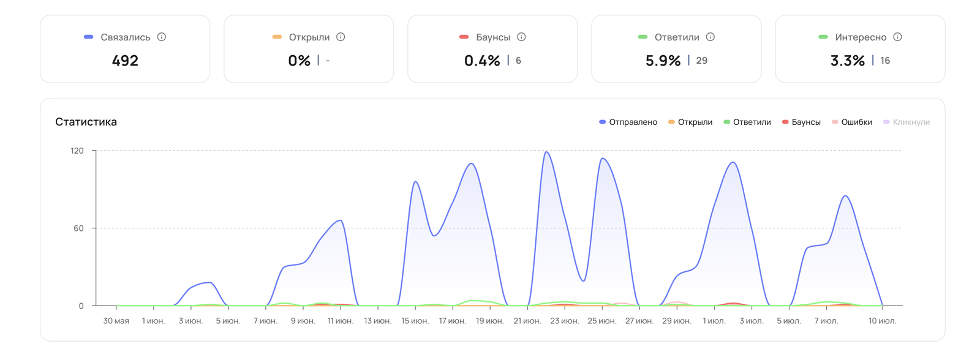This screenshot has width=980, height=357.
Task: Click info icon next to Связались
Action: coord(162,37)
